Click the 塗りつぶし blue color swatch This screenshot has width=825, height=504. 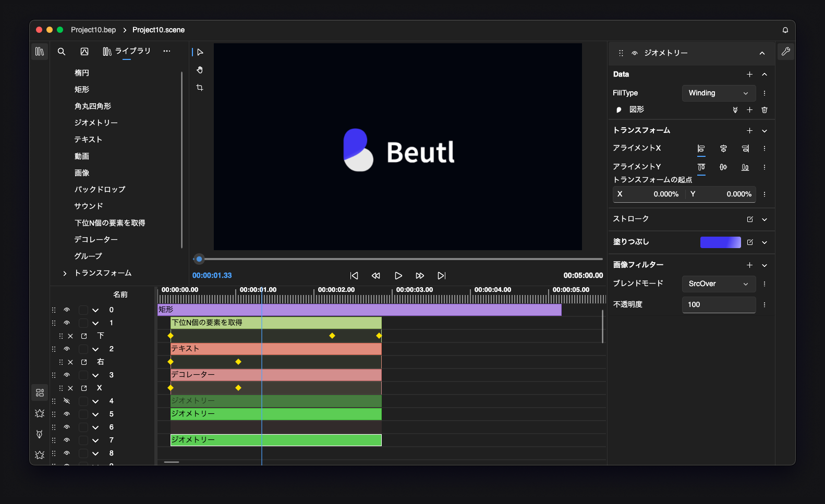pyautogui.click(x=720, y=242)
